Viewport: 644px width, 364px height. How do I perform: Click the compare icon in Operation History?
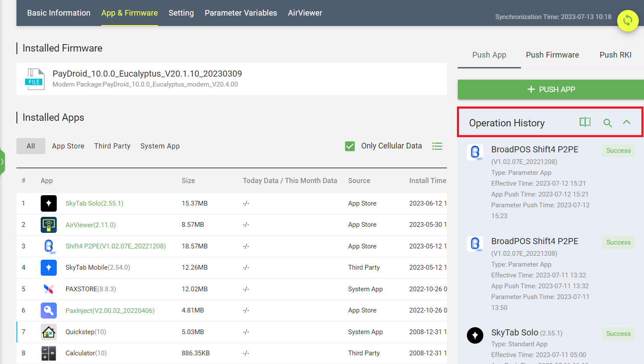pos(585,122)
